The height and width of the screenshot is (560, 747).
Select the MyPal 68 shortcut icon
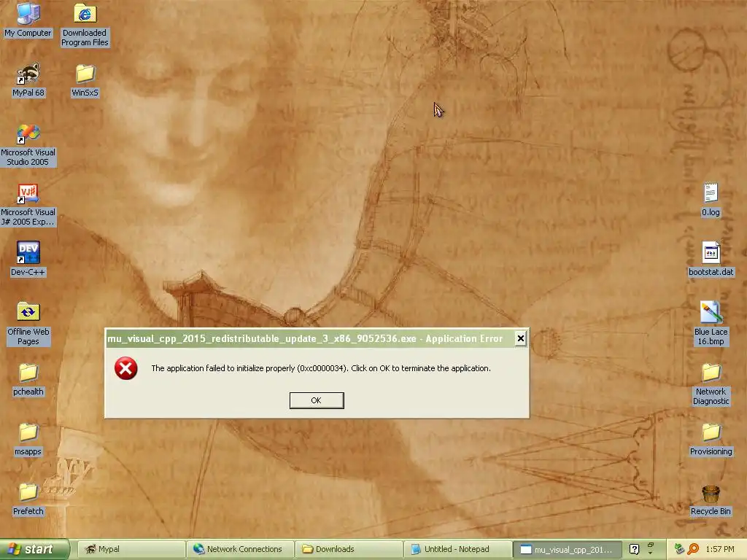28,80
